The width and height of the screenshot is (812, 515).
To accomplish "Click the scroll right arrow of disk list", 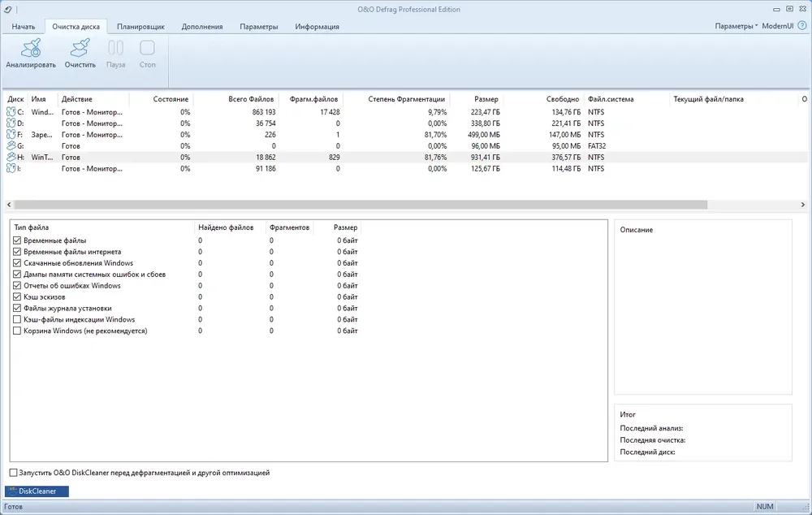I will point(803,205).
